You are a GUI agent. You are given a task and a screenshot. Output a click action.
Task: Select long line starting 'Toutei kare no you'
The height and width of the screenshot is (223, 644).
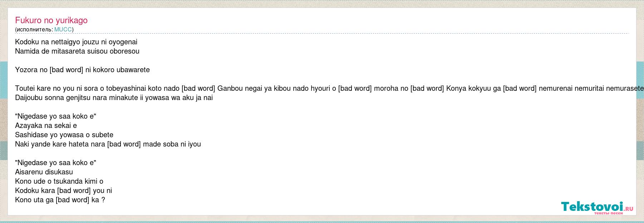click(329, 88)
